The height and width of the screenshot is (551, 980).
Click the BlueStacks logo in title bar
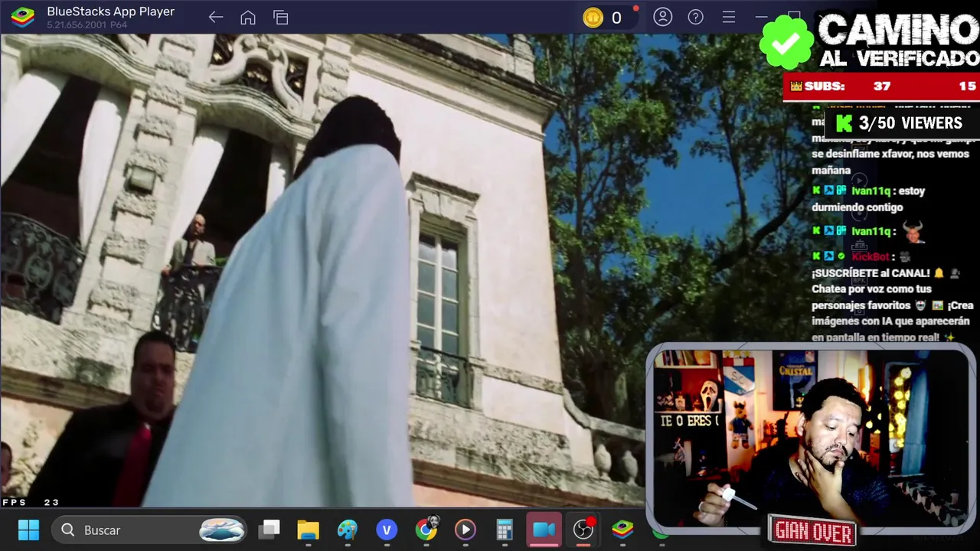22,17
